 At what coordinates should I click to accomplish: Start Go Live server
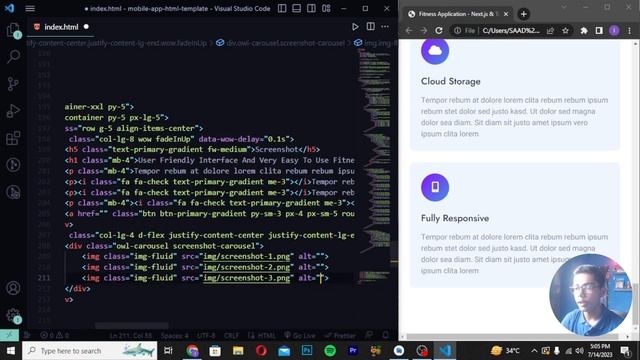[300, 336]
